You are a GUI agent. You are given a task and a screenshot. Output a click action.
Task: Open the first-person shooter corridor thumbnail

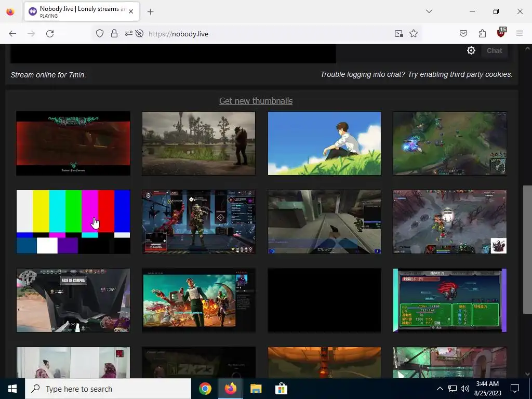pyautogui.click(x=324, y=222)
